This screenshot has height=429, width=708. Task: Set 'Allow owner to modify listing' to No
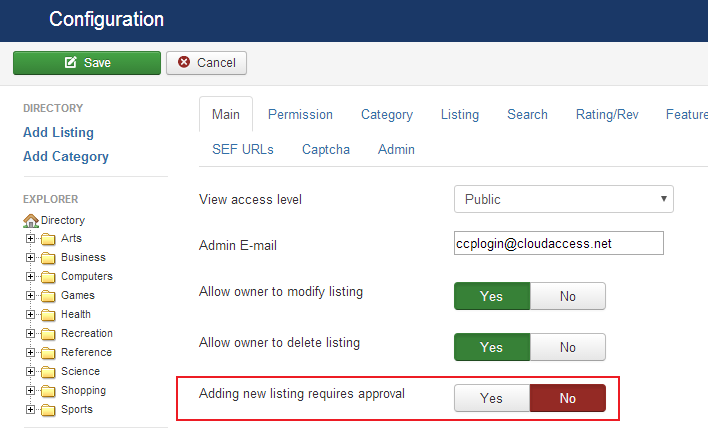pos(567,296)
